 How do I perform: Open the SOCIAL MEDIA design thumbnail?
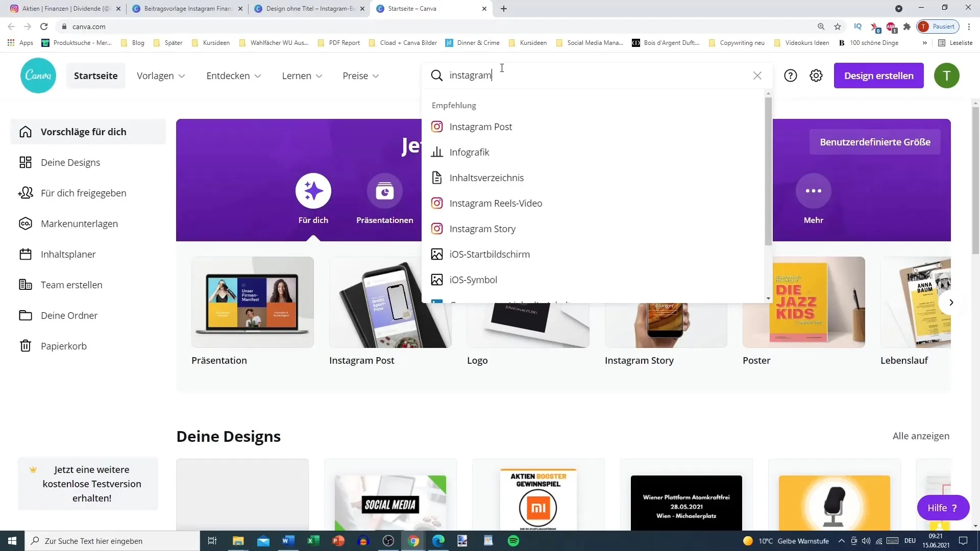(390, 495)
